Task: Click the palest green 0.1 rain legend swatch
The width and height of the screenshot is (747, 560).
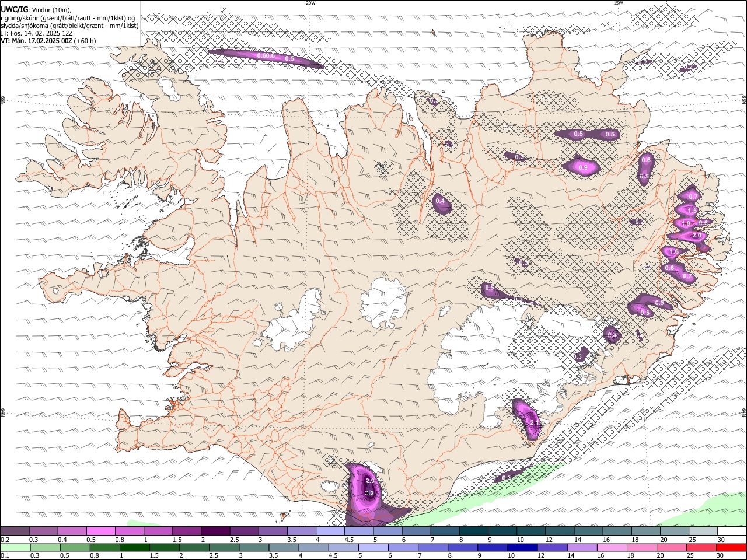Action: tap(16, 547)
